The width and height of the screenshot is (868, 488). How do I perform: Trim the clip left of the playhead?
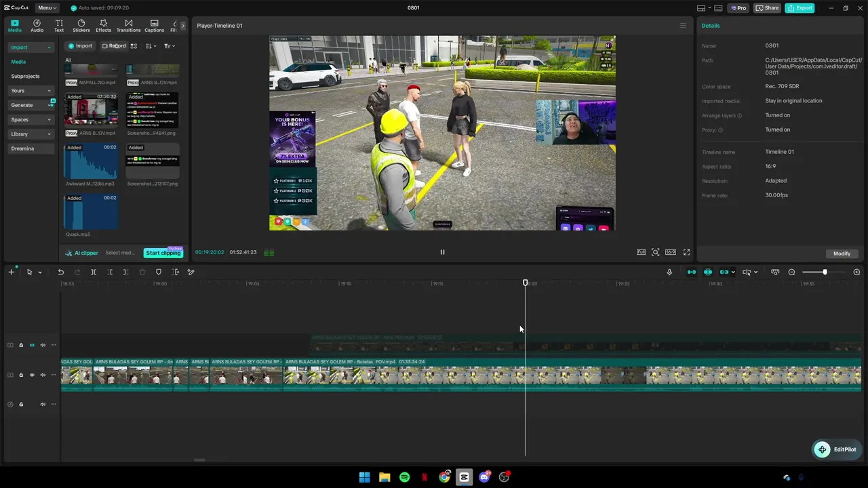pyautogui.click(x=110, y=272)
